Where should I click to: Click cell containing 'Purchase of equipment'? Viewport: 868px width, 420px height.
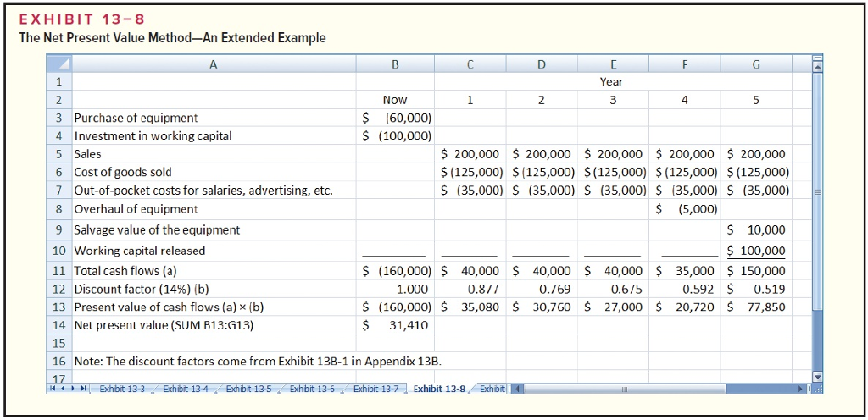136,118
